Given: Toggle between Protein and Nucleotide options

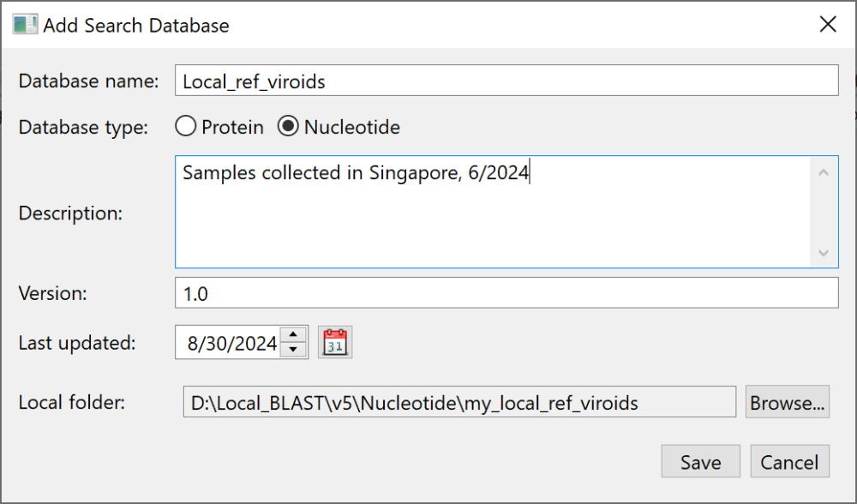Looking at the screenshot, I should tap(186, 126).
